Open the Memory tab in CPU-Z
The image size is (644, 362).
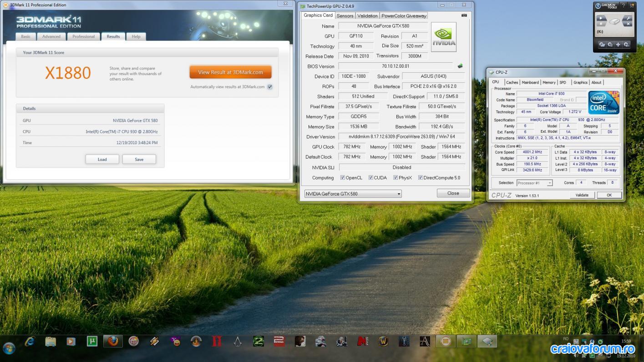[549, 82]
